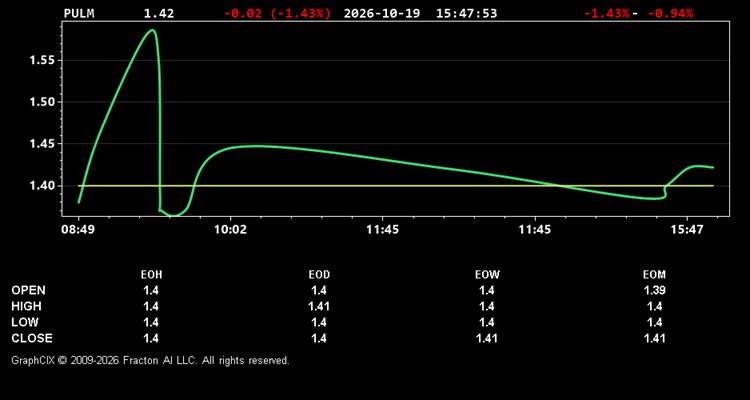Click the EOD HIGH value 1.41
Screen dimensions: 750x400
[319, 306]
